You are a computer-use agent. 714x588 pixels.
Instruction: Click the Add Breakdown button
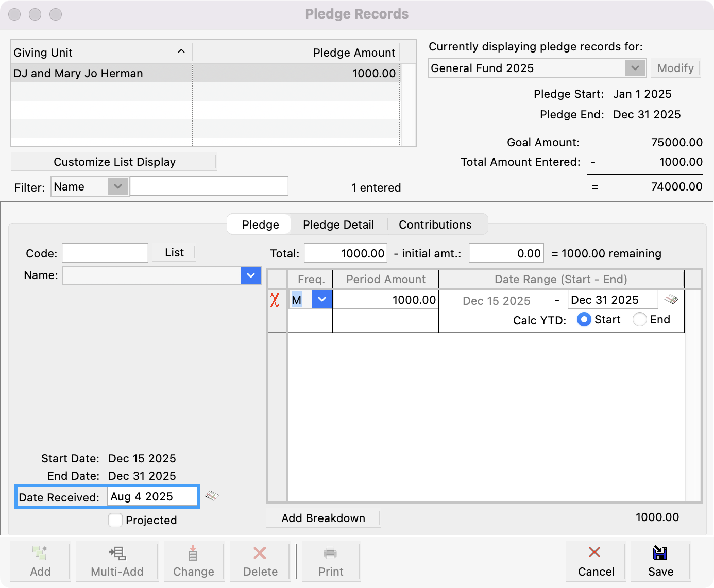[x=323, y=518]
